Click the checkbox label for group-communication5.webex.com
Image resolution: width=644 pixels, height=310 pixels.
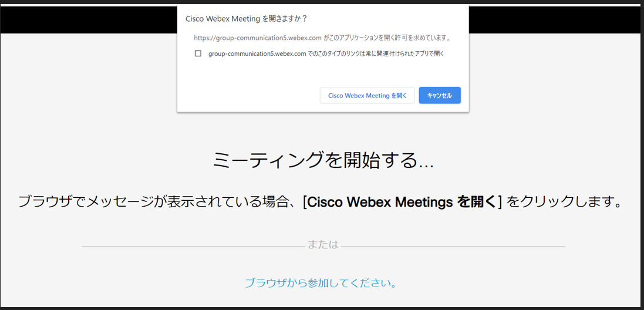click(326, 53)
